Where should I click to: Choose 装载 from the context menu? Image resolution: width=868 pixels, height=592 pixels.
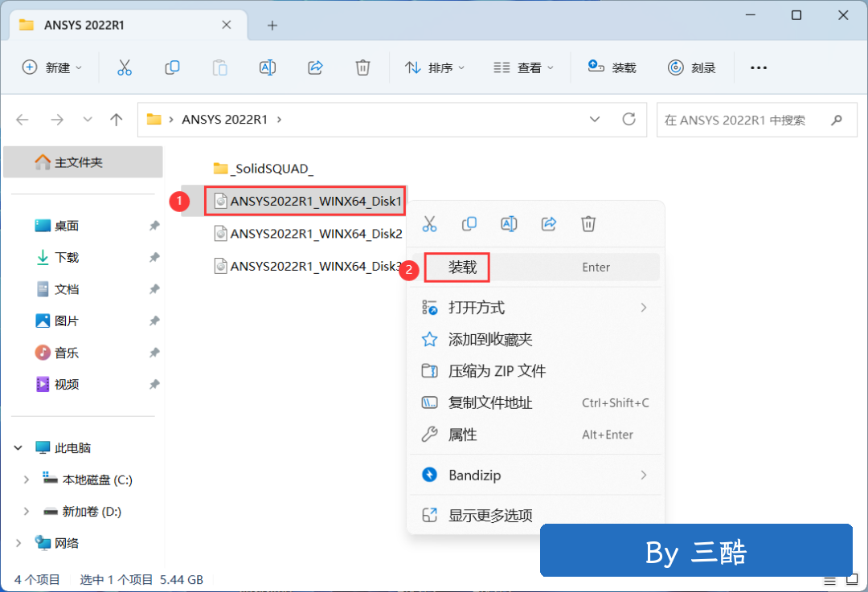[536, 267]
